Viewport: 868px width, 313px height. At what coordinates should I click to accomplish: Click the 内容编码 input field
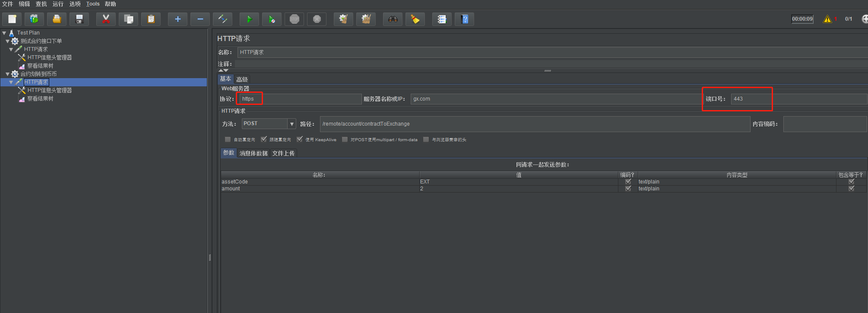825,124
